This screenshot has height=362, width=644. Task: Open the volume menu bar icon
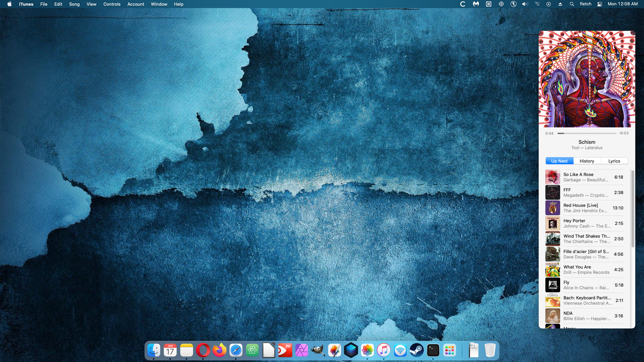point(525,4)
